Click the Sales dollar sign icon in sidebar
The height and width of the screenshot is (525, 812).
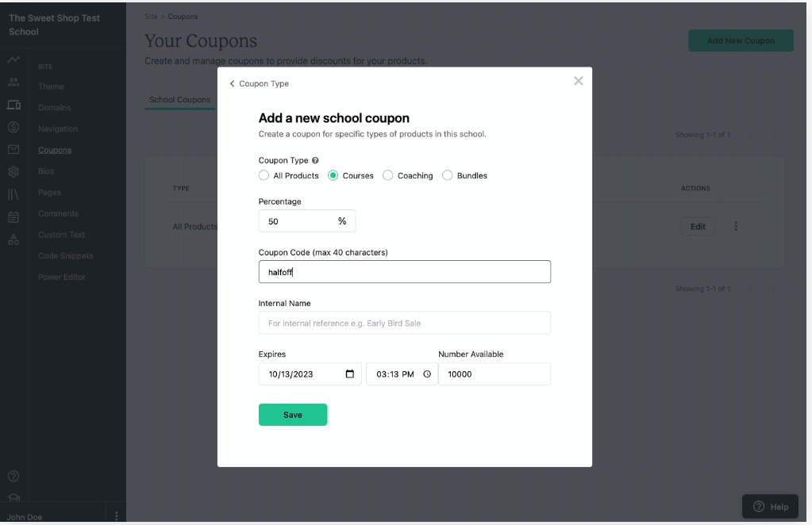tap(13, 127)
